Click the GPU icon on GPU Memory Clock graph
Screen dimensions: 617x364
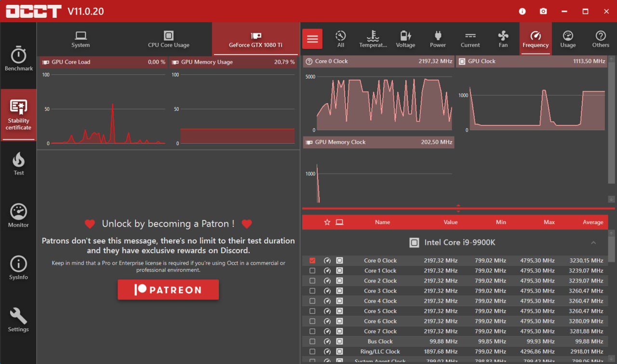click(x=309, y=142)
